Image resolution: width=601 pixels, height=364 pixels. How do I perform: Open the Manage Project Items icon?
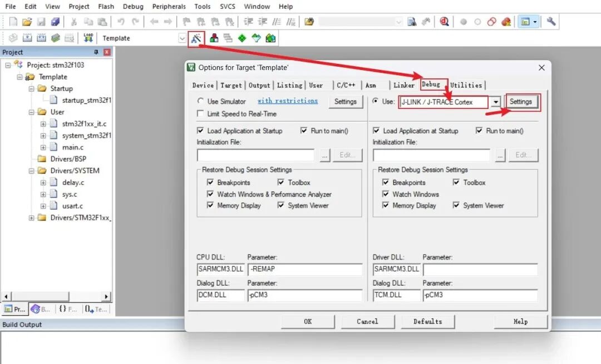click(x=214, y=38)
